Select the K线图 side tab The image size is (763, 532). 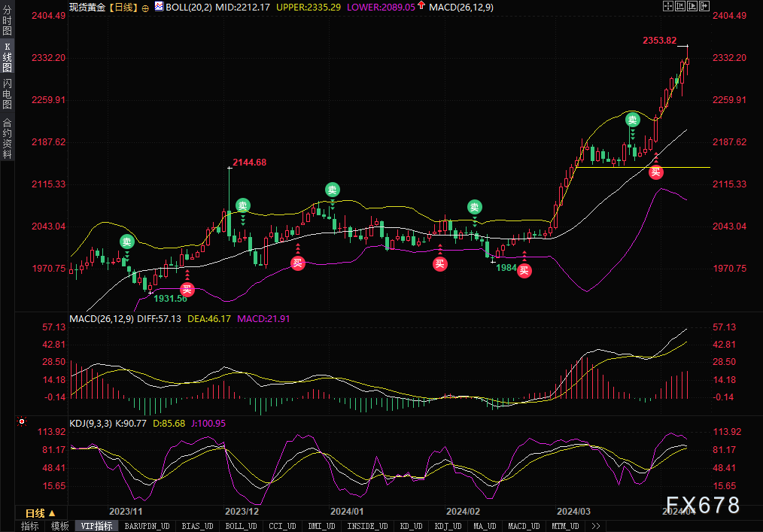coord(7,56)
